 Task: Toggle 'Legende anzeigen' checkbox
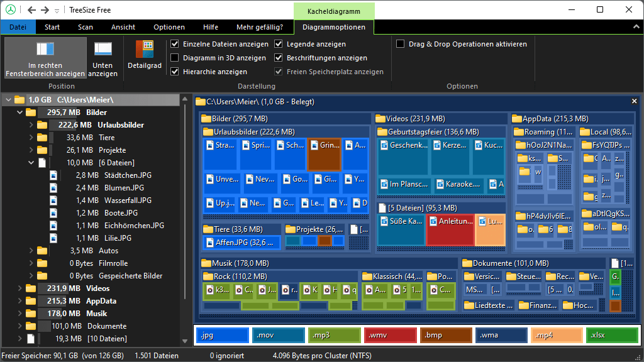279,44
